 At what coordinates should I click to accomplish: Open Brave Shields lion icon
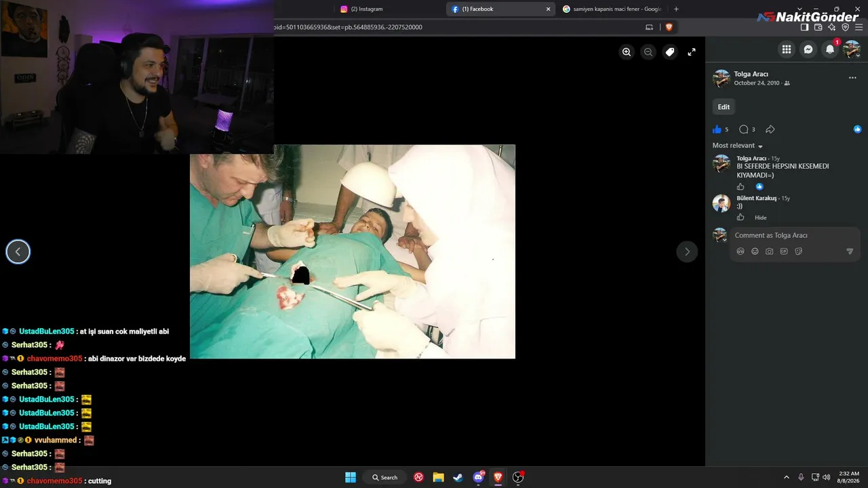pos(669,27)
